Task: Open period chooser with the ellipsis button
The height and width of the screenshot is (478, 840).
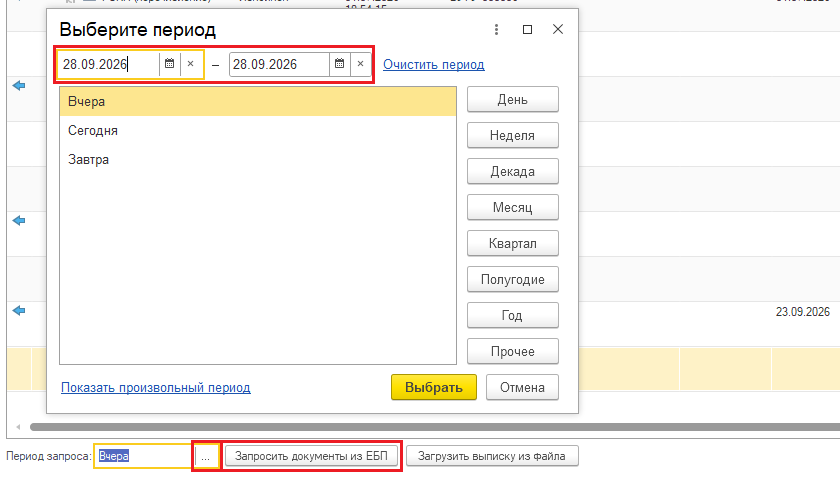Action: click(206, 457)
